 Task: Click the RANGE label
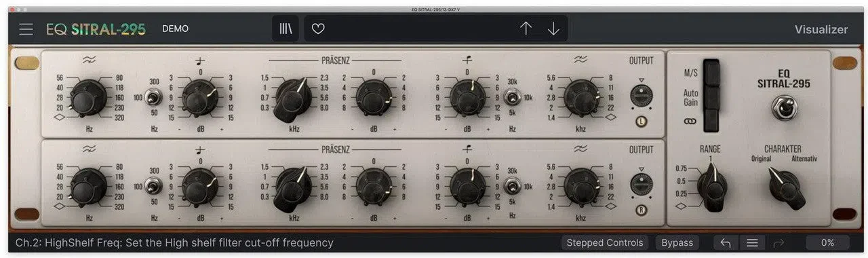(711, 149)
